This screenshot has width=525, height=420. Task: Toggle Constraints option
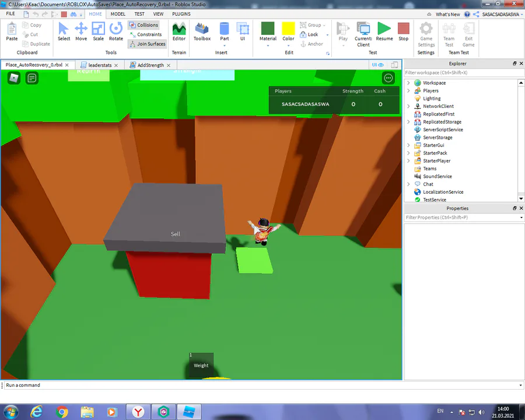(146, 34)
